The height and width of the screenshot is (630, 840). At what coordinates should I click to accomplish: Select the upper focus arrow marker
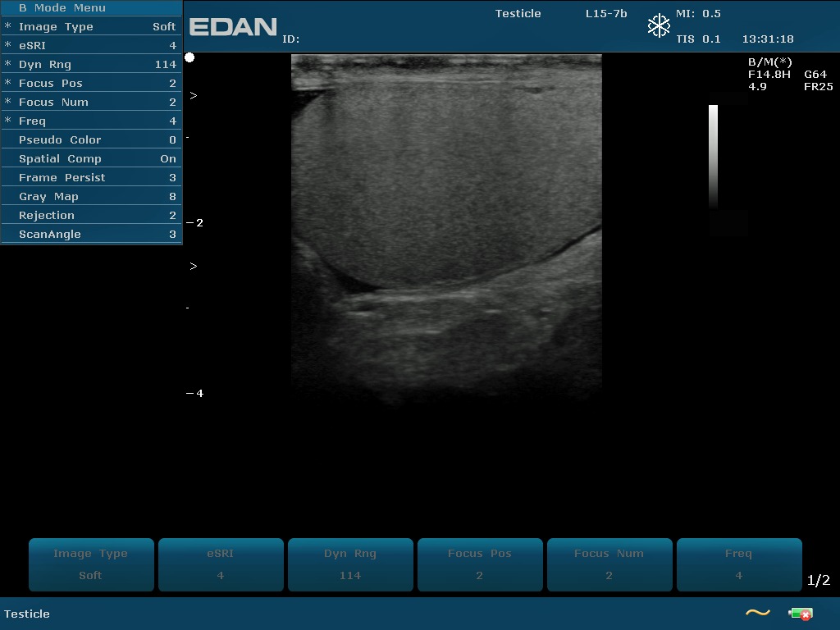click(194, 96)
